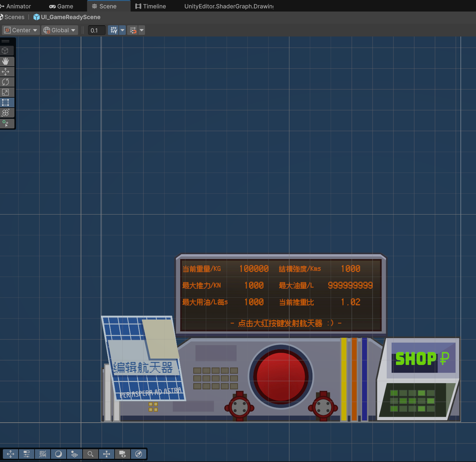476x462 pixels.
Task: Switch to the Timeline tab
Action: 150,6
